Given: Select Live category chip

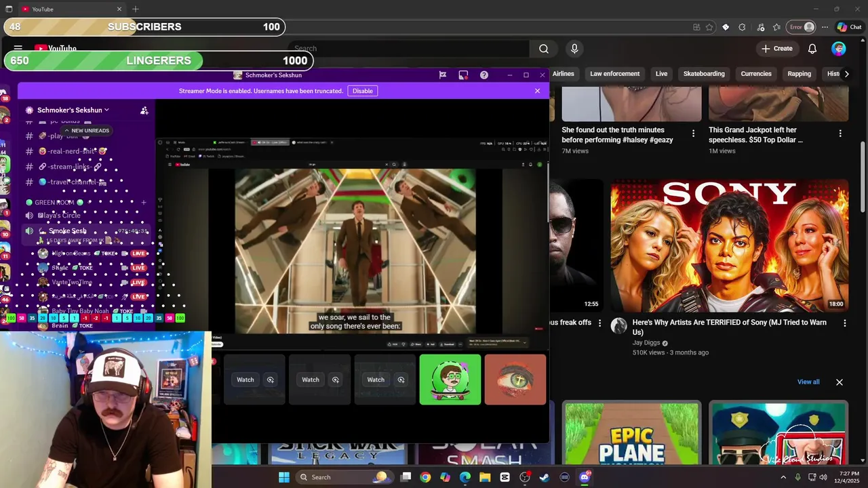Looking at the screenshot, I should 661,74.
